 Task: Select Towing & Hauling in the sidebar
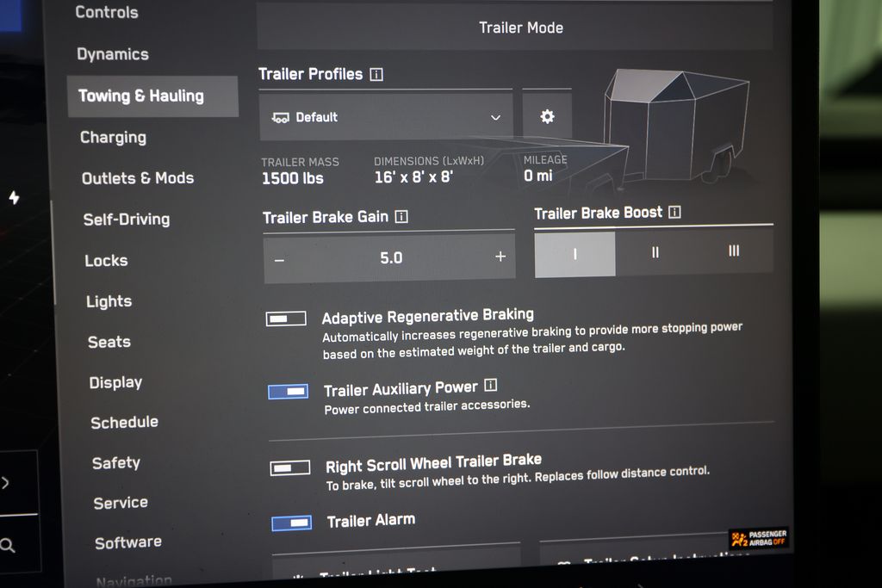point(152,96)
